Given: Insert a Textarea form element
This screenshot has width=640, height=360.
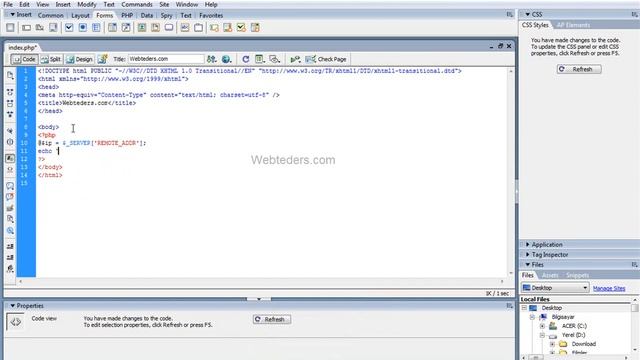Looking at the screenshot, I should pos(53,28).
